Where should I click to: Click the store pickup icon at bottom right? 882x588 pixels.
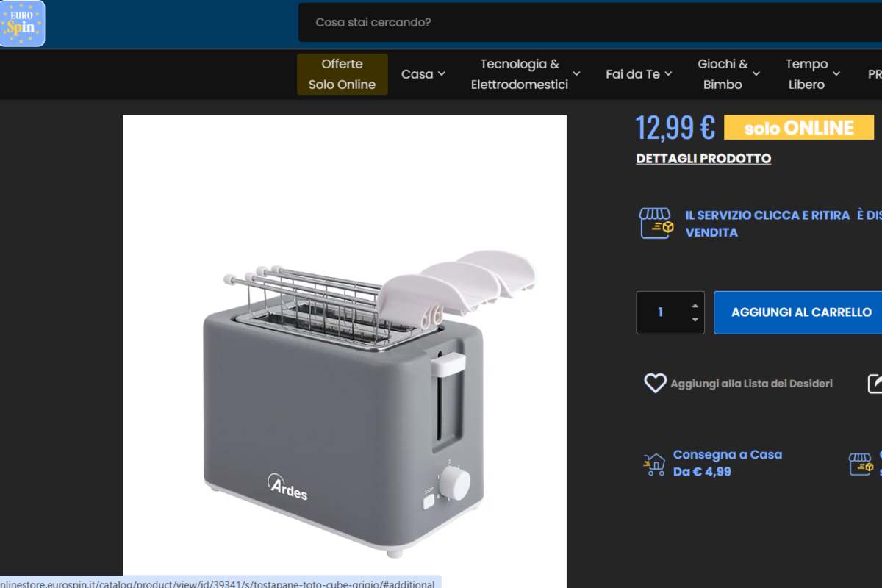tap(861, 464)
